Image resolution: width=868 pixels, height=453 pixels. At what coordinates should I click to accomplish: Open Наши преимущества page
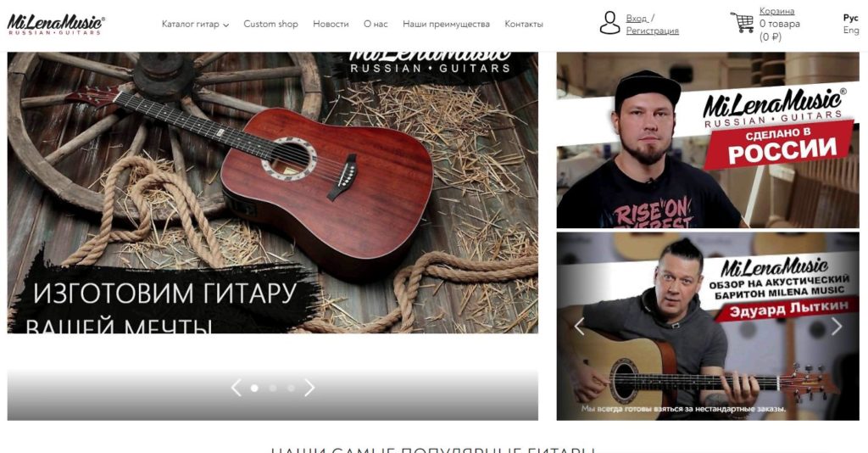pyautogui.click(x=446, y=24)
